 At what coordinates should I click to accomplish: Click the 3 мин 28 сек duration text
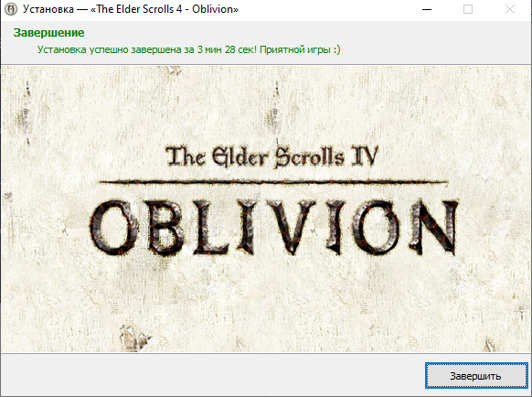227,50
